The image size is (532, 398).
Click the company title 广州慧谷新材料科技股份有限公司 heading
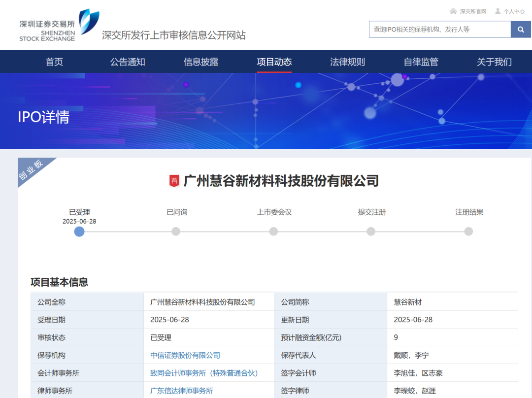(x=281, y=181)
